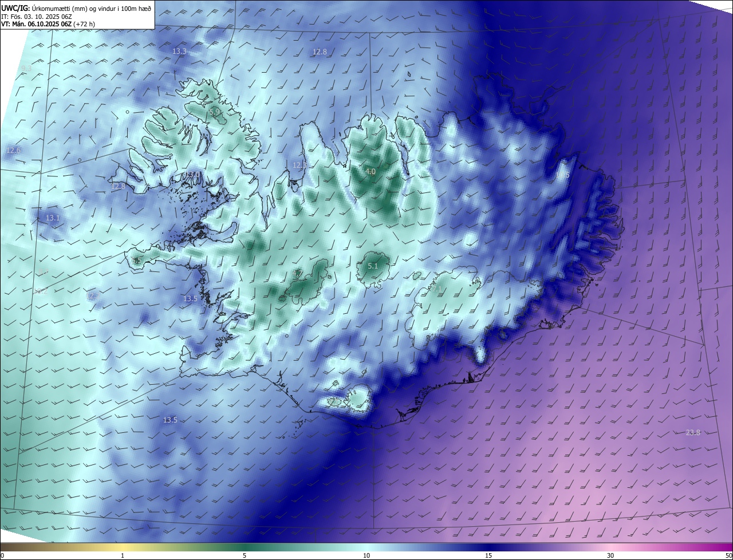
Task: Click the 10.2 value label on the map
Action: [x=40, y=291]
